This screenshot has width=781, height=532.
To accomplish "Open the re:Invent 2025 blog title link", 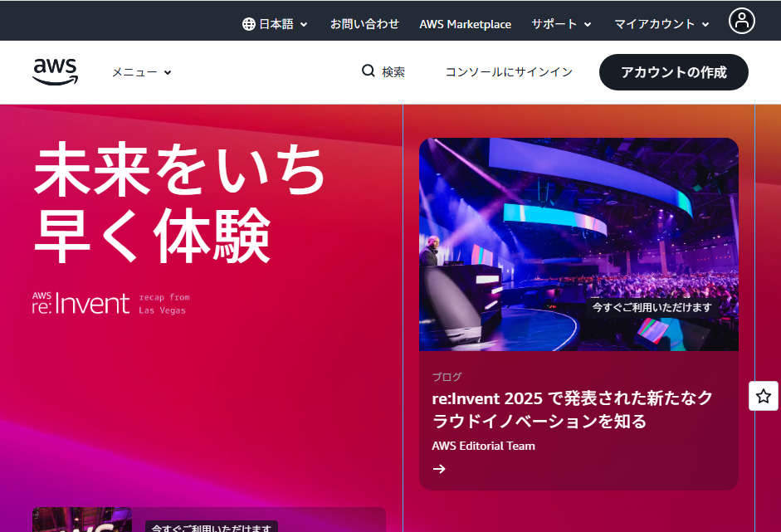I will [x=572, y=409].
